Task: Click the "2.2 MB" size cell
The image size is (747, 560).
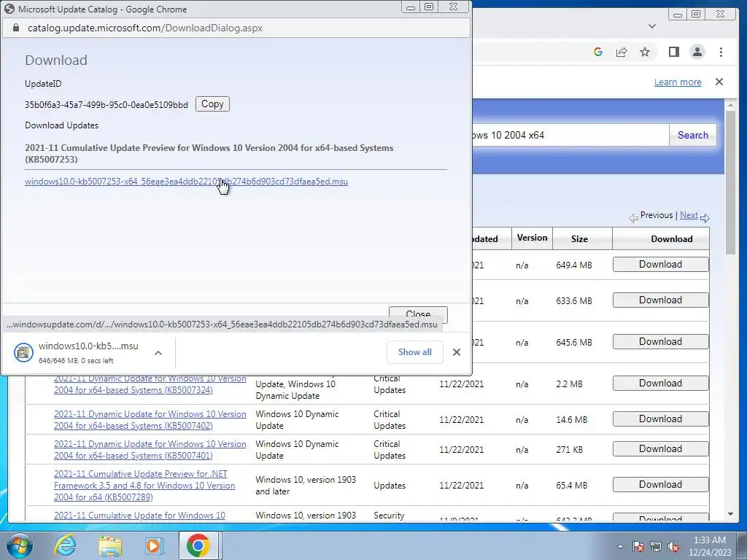Action: (x=569, y=384)
